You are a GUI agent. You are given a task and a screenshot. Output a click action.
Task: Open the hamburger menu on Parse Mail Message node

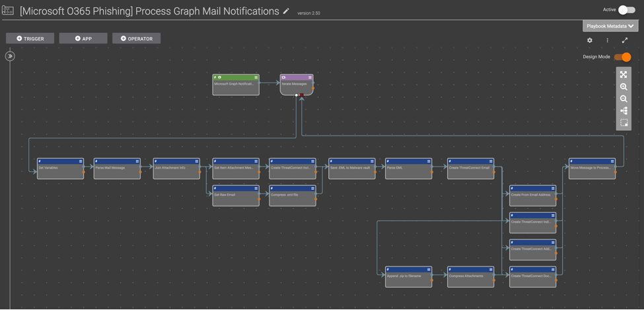(x=137, y=161)
